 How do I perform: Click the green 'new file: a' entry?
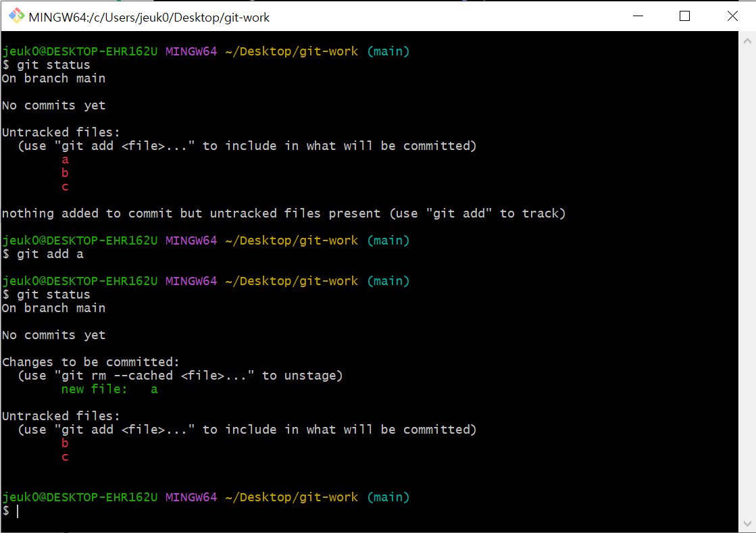(109, 389)
